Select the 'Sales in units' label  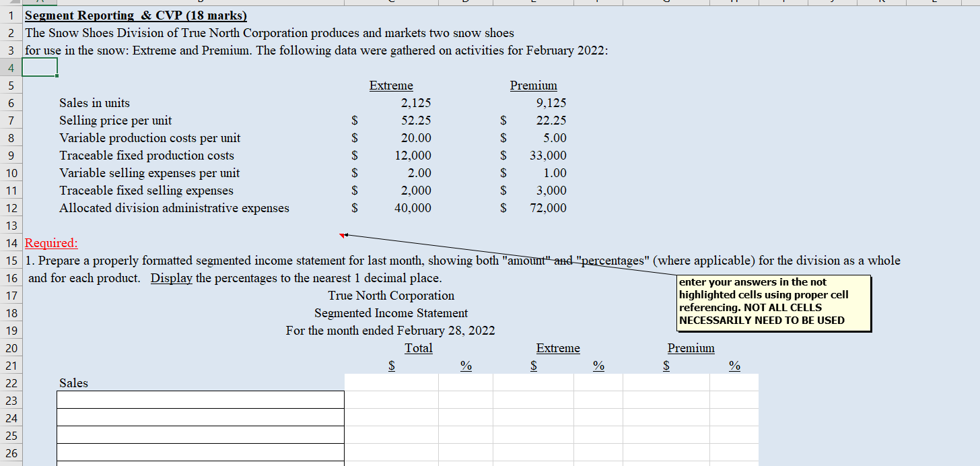click(x=95, y=103)
